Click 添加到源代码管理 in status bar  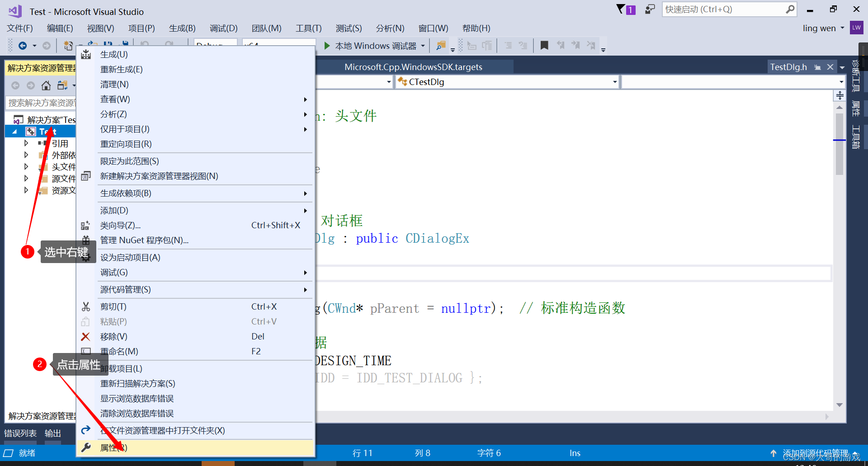tap(815, 453)
